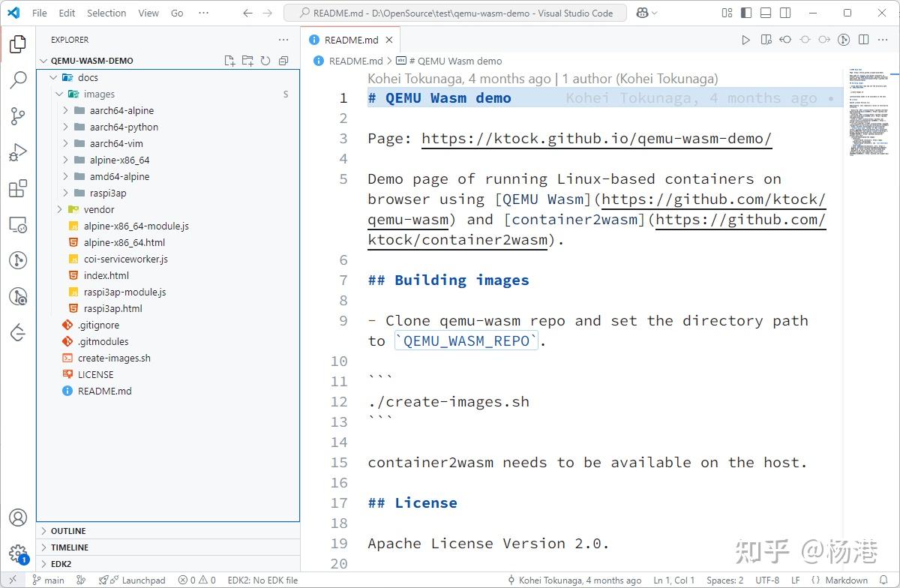The image size is (900, 588).
Task: Open the Extensions view
Action: (x=18, y=188)
